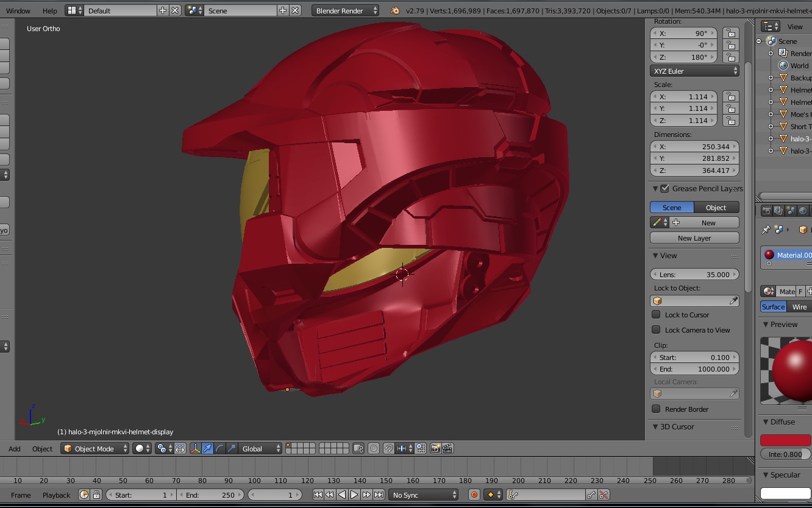The image size is (812, 508).
Task: Select the rotate manipulator arc icon
Action: click(219, 448)
